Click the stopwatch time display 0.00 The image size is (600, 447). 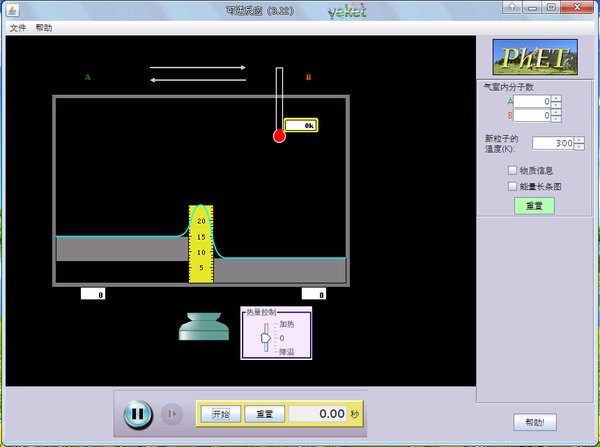click(x=317, y=414)
